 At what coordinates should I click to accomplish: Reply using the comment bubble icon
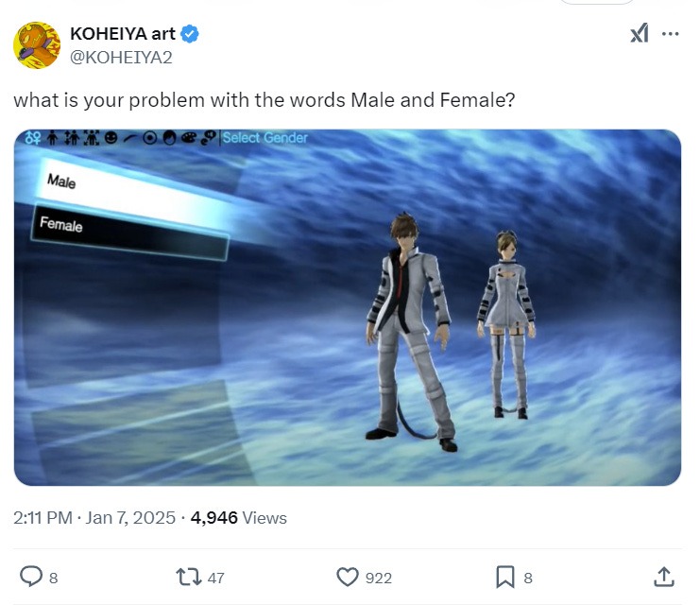pos(31,577)
